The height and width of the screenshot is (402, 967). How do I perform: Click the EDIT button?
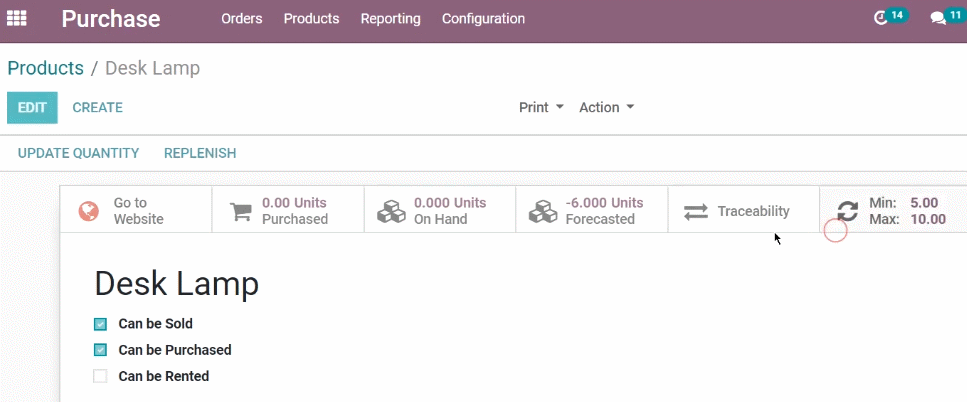[32, 107]
